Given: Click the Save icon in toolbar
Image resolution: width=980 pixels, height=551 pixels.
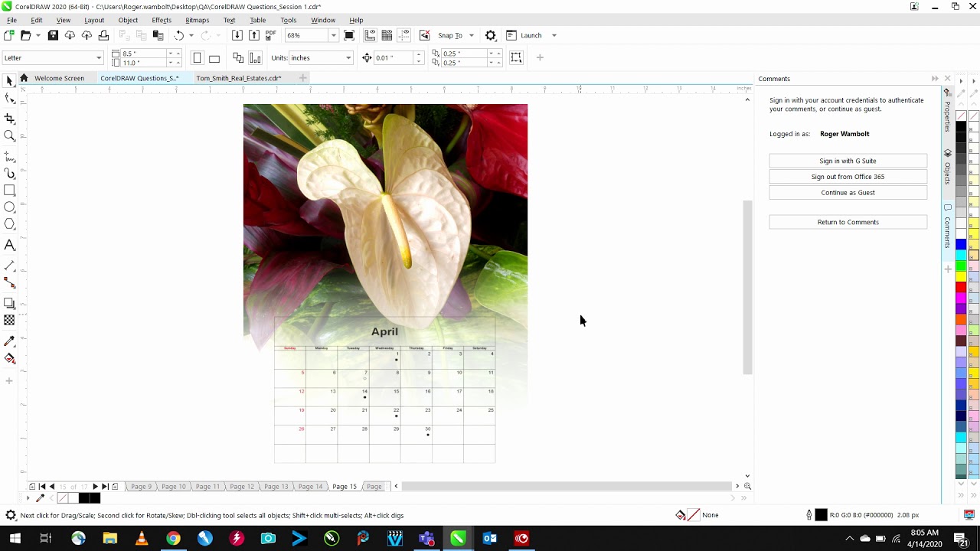Looking at the screenshot, I should (x=53, y=35).
